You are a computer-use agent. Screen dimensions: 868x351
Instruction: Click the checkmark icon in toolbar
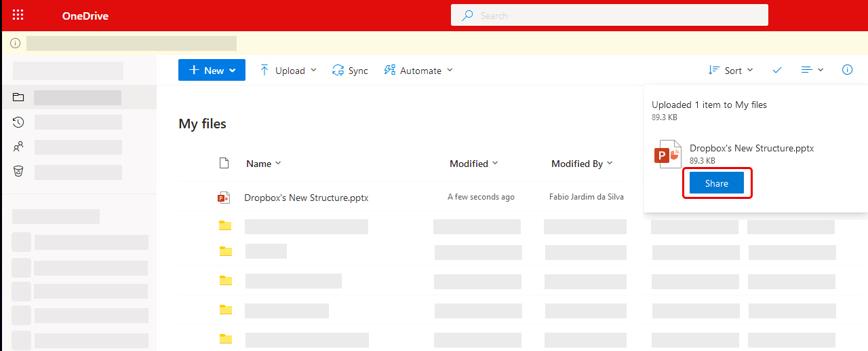click(777, 70)
